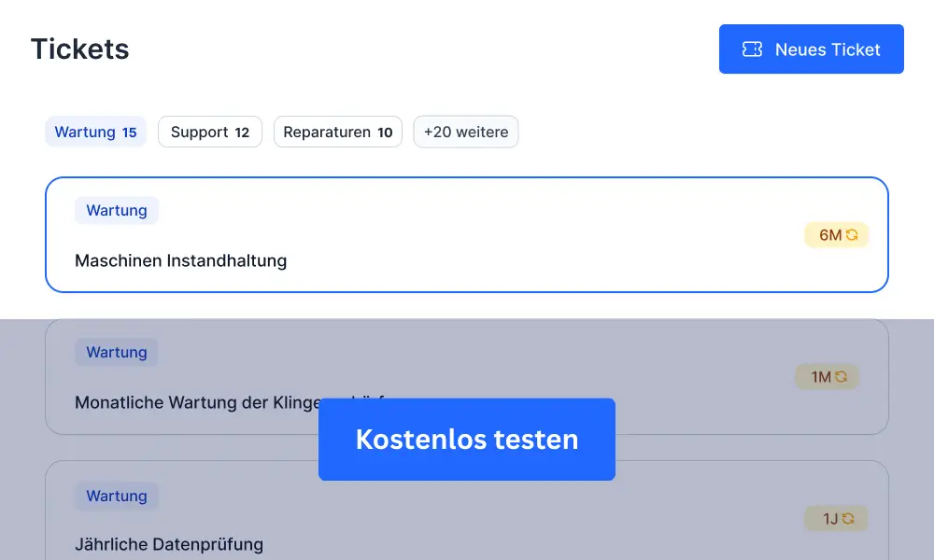Click the refresh icon next to the 1M label
934x560 pixels.
842,376
